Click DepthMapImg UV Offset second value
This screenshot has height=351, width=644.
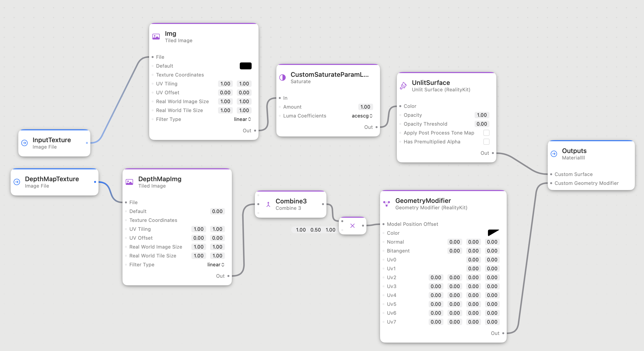pyautogui.click(x=217, y=238)
